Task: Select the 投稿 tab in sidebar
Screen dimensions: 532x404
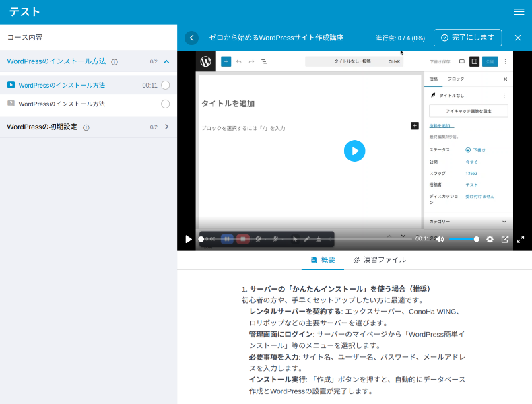Action: (433, 79)
